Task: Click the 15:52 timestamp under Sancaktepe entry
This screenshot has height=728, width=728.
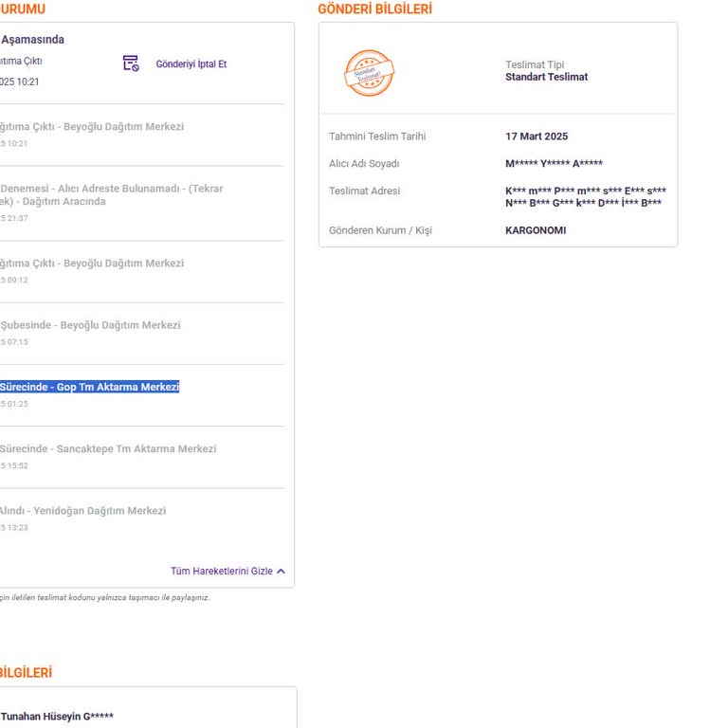Action: point(14,465)
